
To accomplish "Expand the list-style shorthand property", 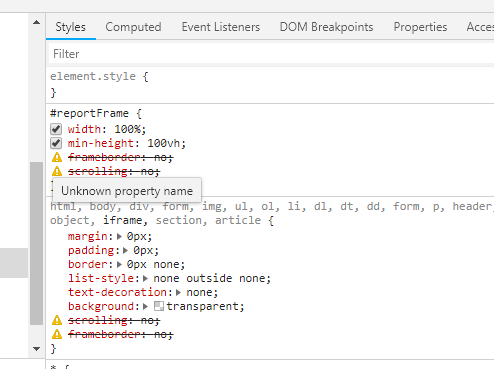I will click(145, 278).
